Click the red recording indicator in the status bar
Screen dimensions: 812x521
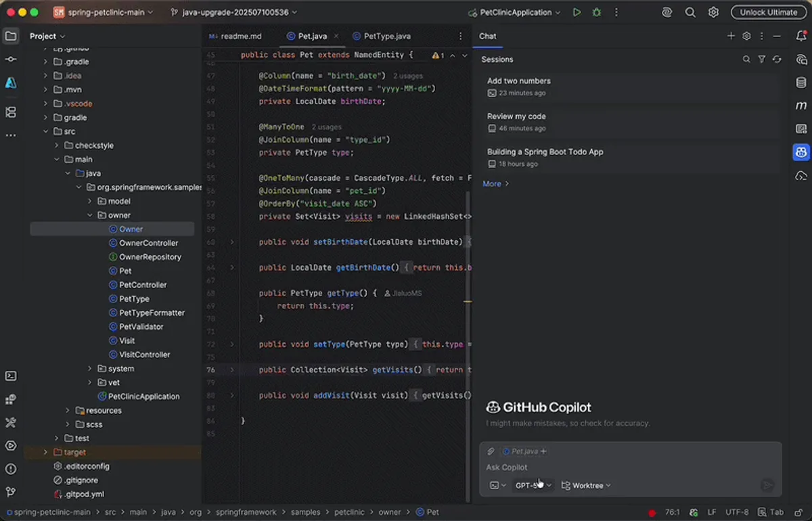click(x=652, y=513)
